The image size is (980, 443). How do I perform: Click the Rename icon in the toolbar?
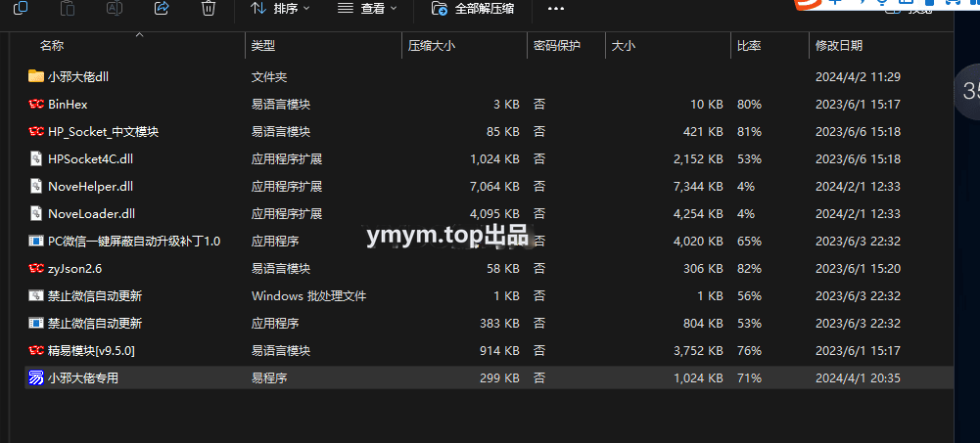pos(115,8)
